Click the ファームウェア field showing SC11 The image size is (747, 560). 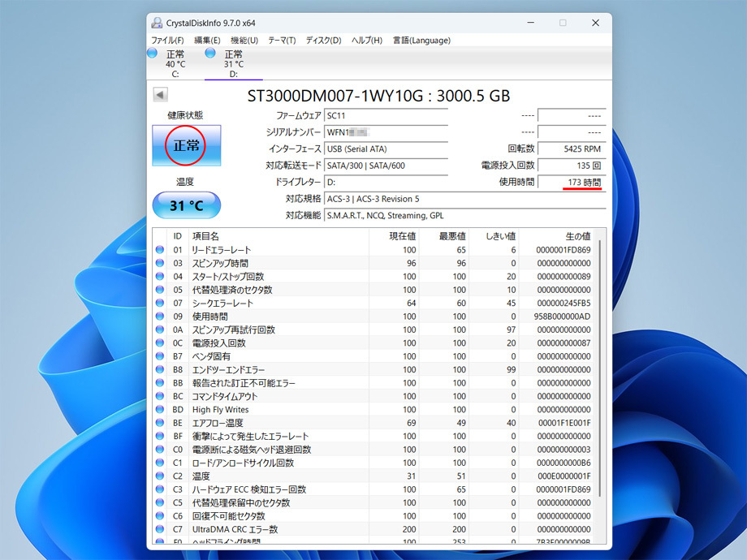pyautogui.click(x=386, y=116)
